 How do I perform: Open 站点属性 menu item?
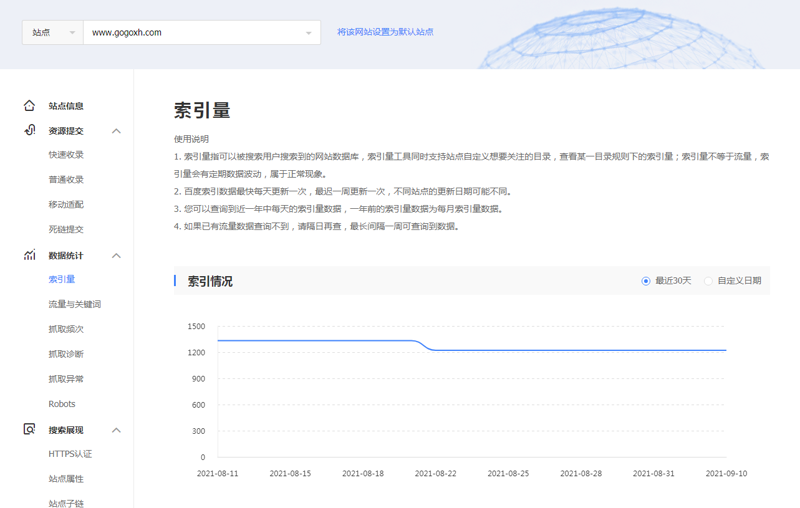[66, 479]
